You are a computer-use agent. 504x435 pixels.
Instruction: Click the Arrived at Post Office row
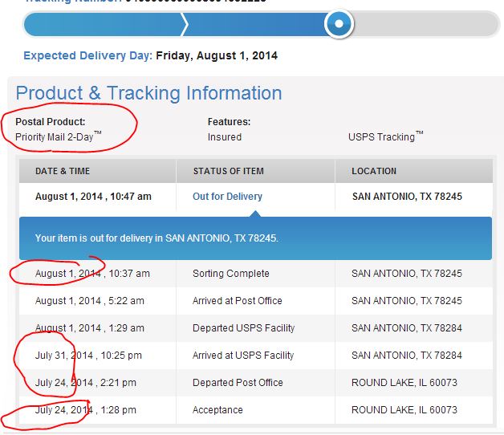(255, 301)
